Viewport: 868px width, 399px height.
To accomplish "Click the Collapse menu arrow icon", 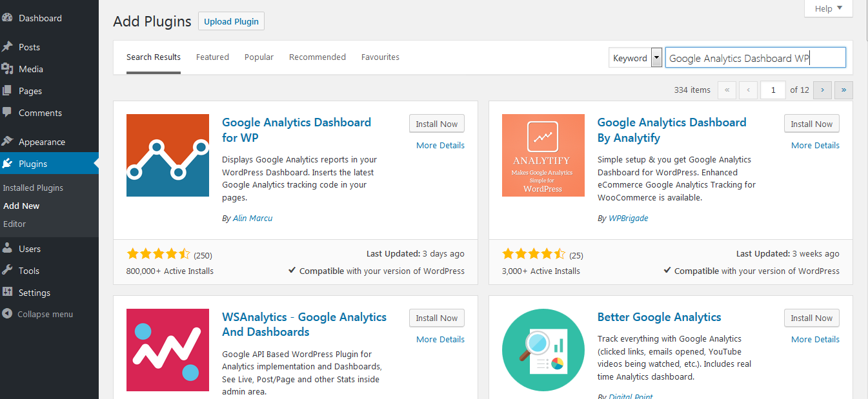I will click(x=7, y=314).
